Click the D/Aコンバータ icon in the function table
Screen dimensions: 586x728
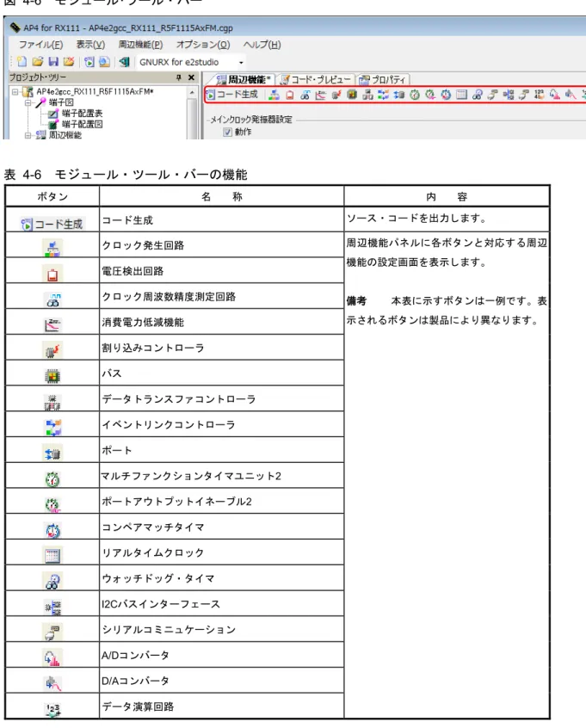point(52,683)
